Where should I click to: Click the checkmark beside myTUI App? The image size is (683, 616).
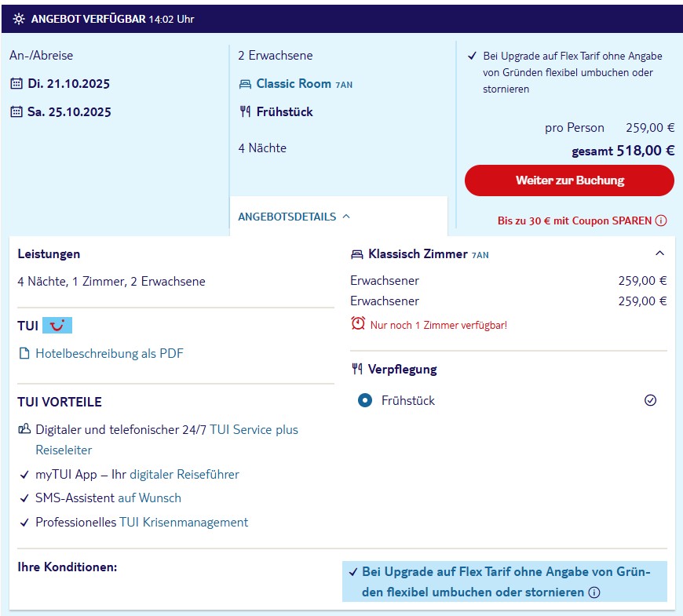tap(24, 475)
